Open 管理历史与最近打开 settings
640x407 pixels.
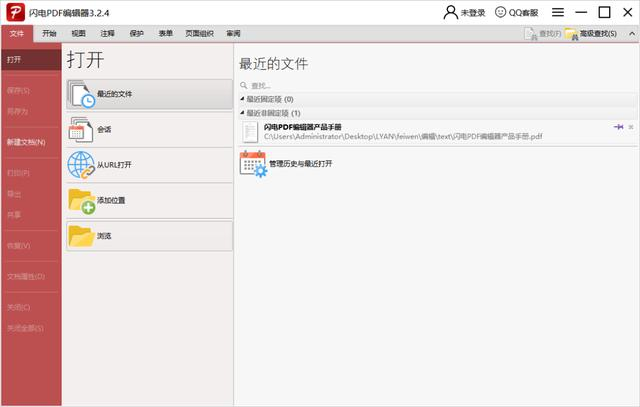coord(286,164)
